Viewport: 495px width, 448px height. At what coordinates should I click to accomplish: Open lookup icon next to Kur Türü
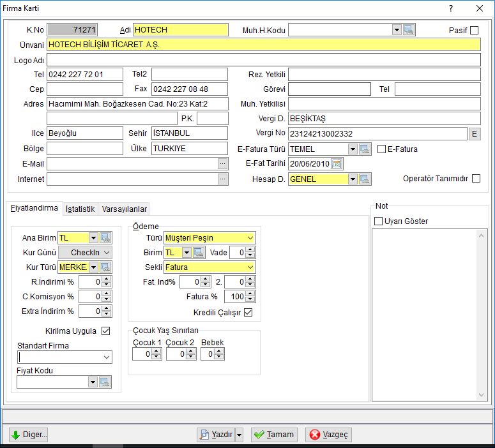pyautogui.click(x=105, y=267)
